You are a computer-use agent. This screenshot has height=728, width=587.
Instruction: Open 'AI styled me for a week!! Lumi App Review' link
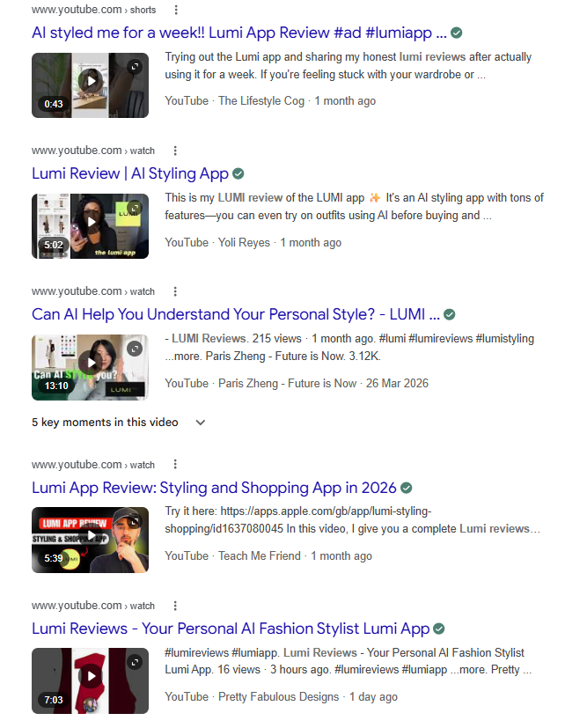239,33
